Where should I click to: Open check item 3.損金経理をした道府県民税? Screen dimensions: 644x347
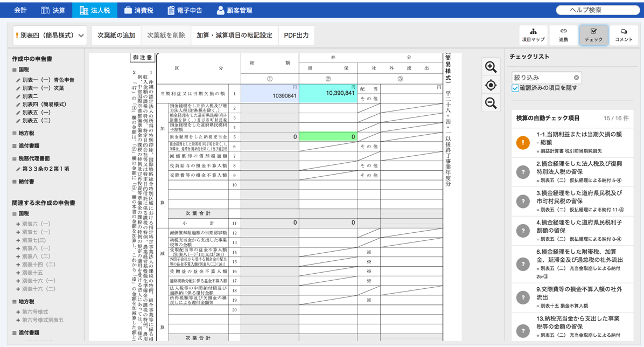(572, 201)
